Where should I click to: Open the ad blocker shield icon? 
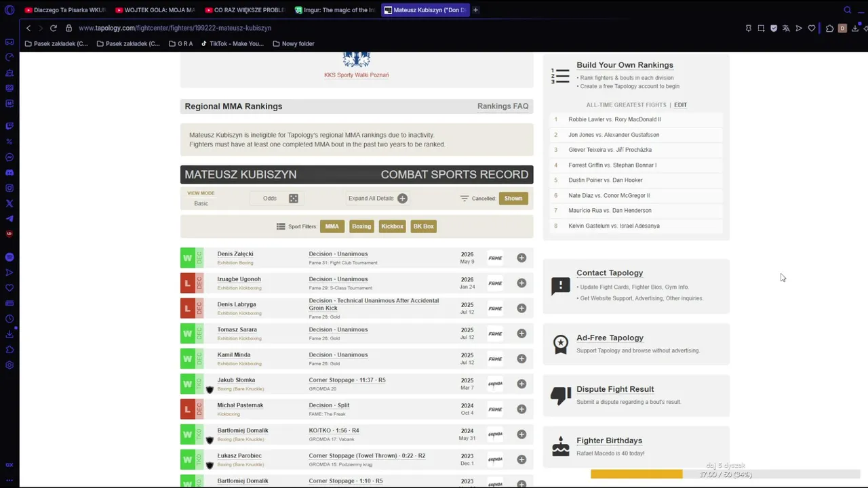pyautogui.click(x=774, y=28)
